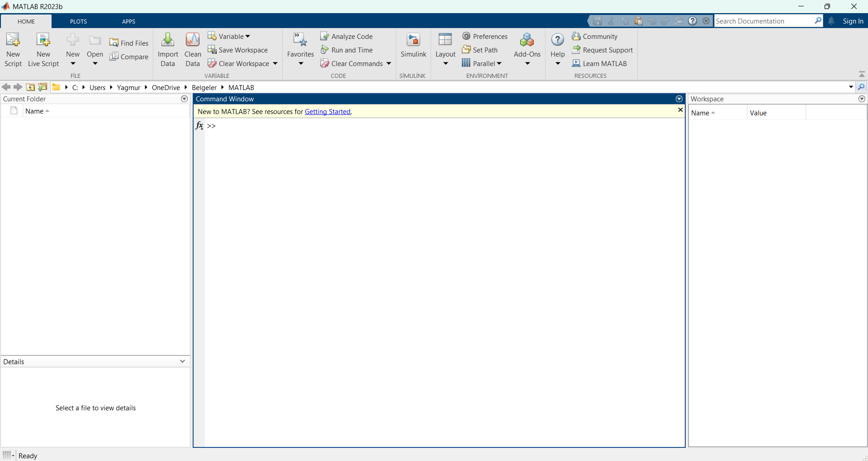Click the Compare files tool
The width and height of the screenshot is (868, 461).
pyautogui.click(x=129, y=57)
